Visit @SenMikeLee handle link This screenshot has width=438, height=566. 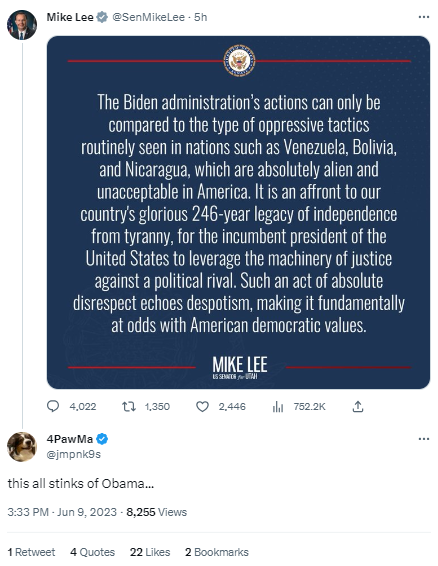148,17
